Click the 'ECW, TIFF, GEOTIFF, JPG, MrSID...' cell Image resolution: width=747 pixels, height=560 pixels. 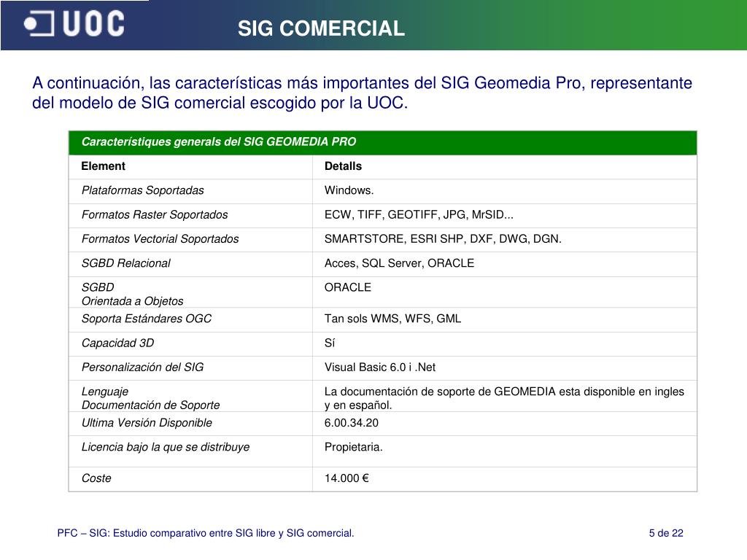[x=419, y=215]
